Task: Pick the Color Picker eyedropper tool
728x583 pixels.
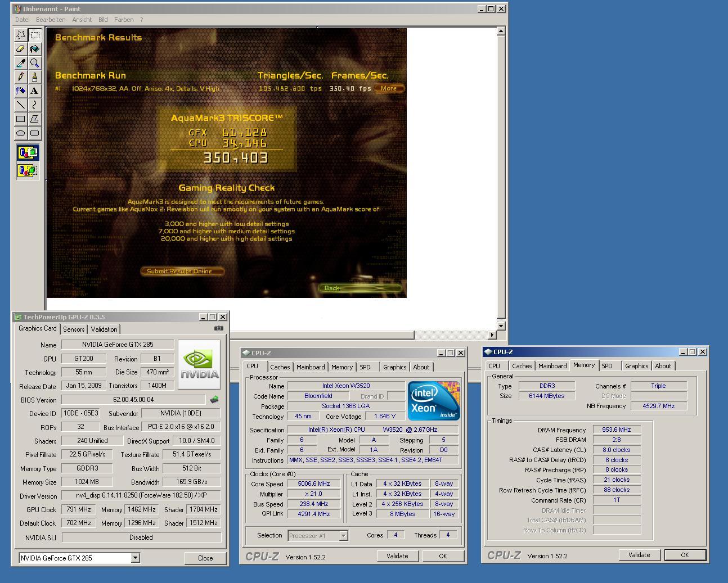Action: tap(21, 63)
